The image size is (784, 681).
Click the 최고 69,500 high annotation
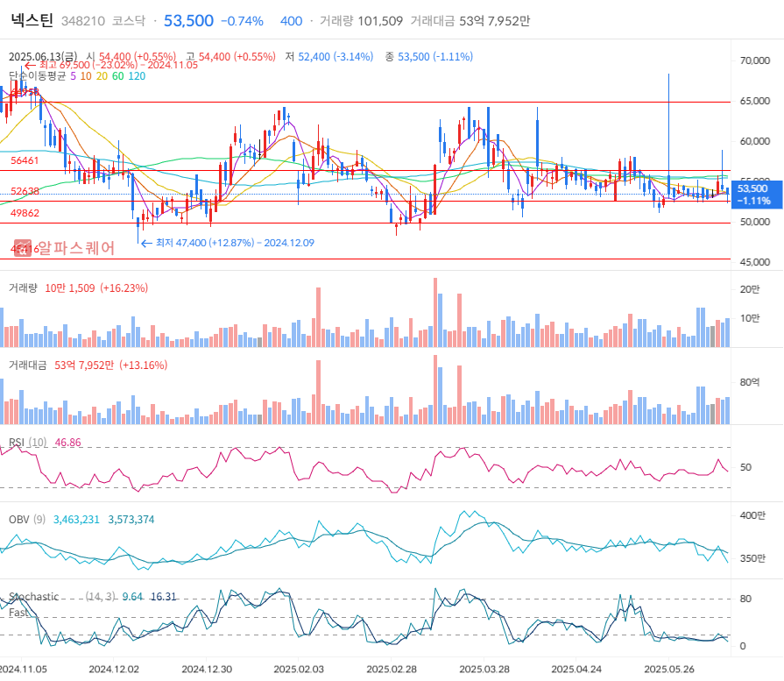tap(111, 65)
